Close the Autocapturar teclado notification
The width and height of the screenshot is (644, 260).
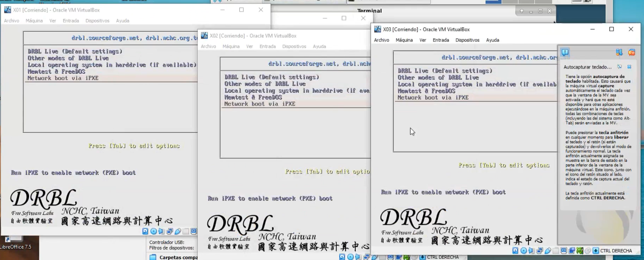629,67
